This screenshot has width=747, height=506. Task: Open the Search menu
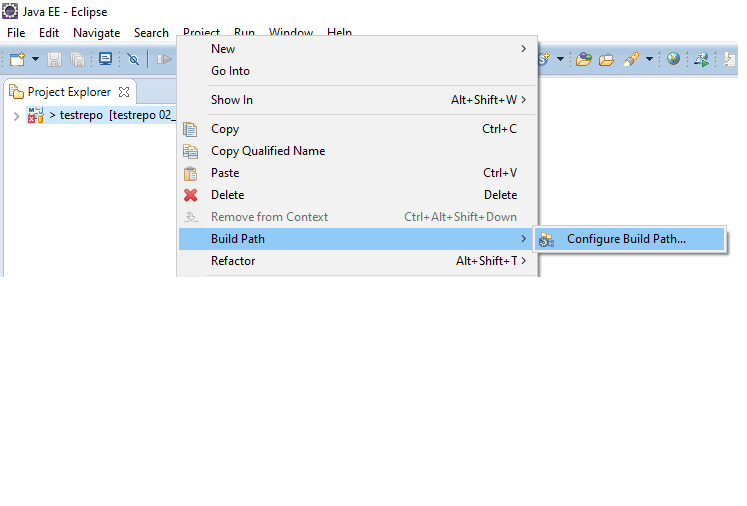(151, 33)
